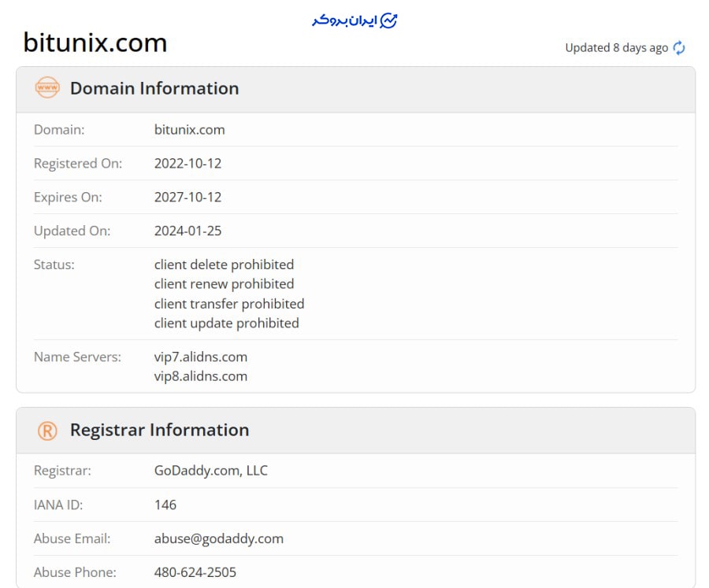Select the domain value bitunix.com
This screenshot has width=709, height=588.
pyautogui.click(x=189, y=130)
